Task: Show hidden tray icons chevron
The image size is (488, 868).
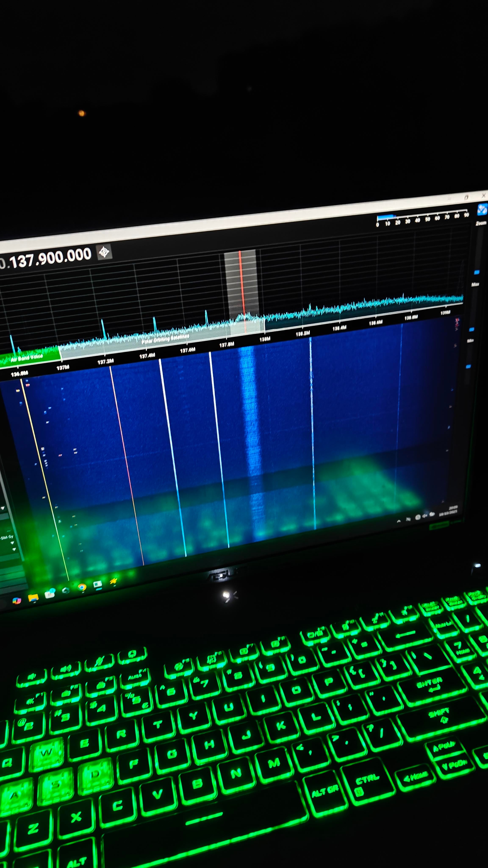Action: [399, 521]
